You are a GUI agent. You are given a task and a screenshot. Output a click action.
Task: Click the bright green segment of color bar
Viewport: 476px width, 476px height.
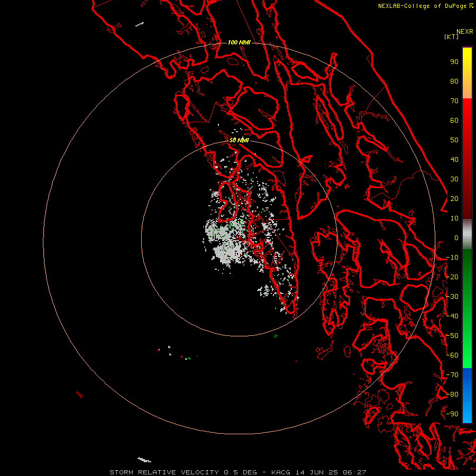(467, 309)
